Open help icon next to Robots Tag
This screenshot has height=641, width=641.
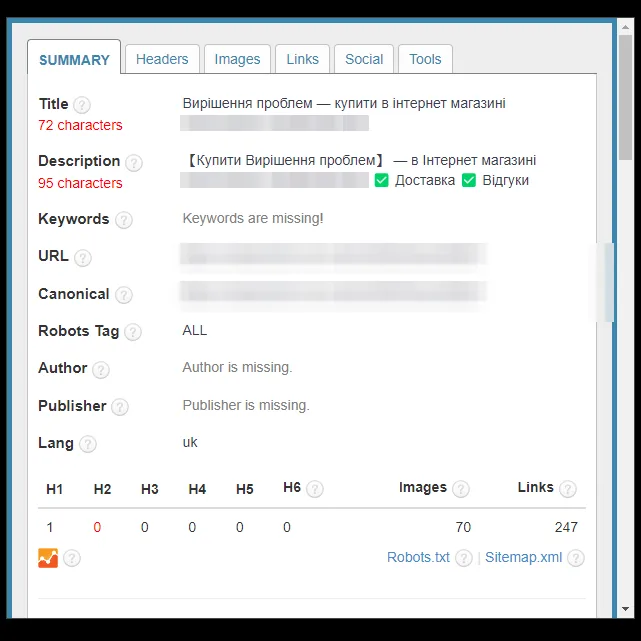[x=133, y=332]
